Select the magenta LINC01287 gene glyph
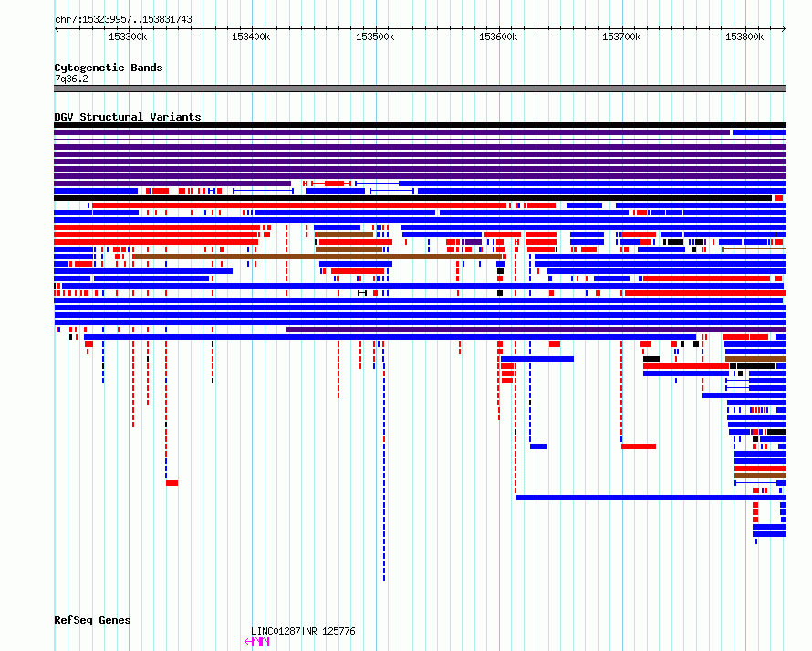Image resolution: width=812 pixels, height=651 pixels. (x=257, y=642)
